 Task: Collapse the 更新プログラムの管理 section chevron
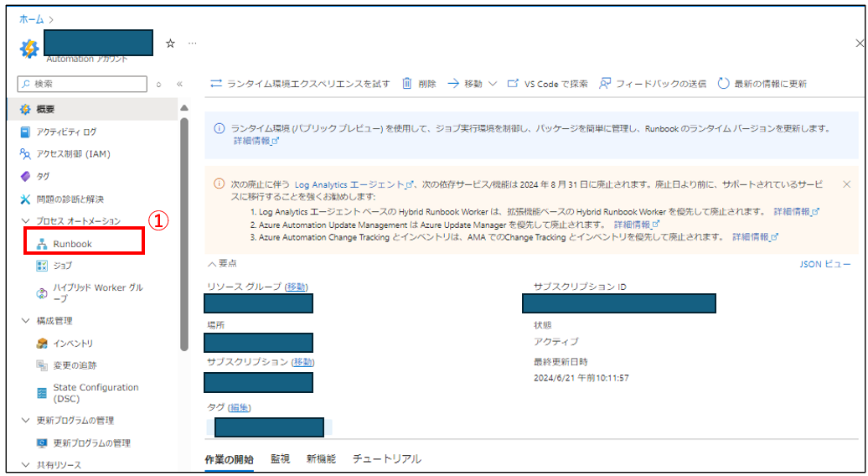[25, 420]
